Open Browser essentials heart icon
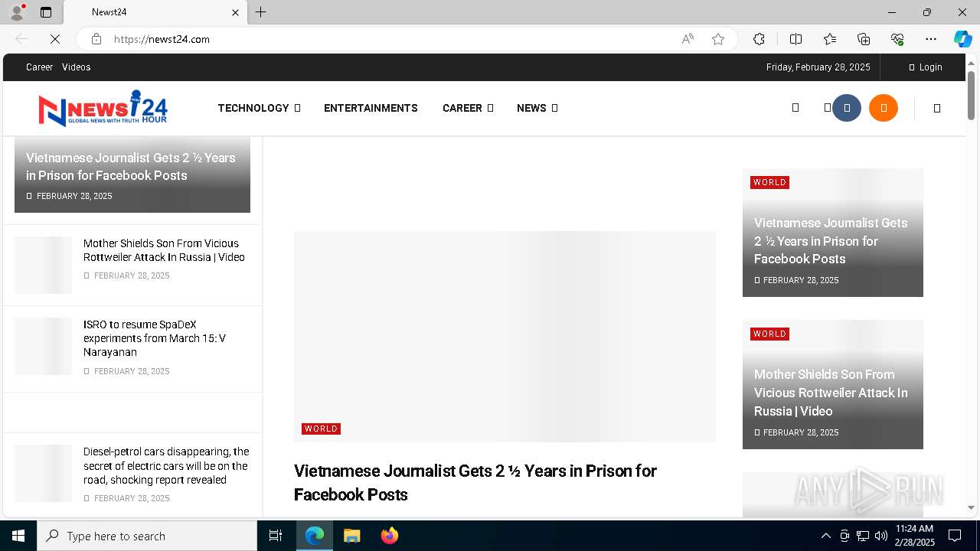980x551 pixels. 897,39
